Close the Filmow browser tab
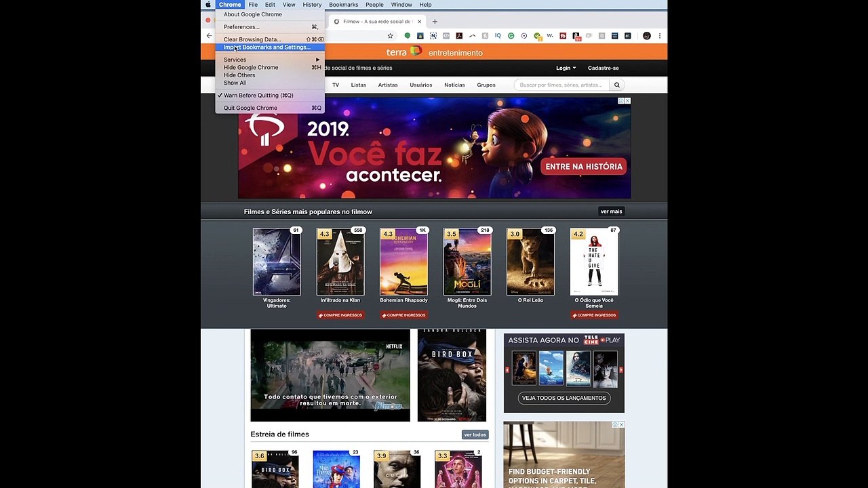The height and width of the screenshot is (488, 868). tap(419, 22)
